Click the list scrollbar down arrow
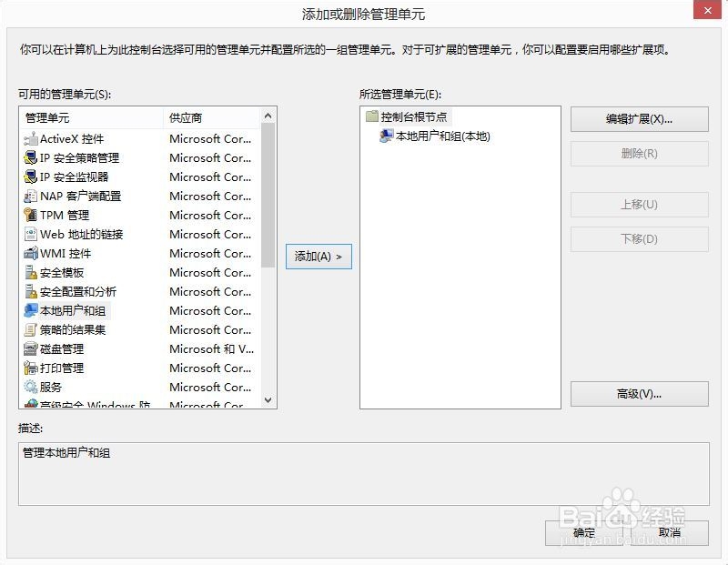 click(x=268, y=399)
